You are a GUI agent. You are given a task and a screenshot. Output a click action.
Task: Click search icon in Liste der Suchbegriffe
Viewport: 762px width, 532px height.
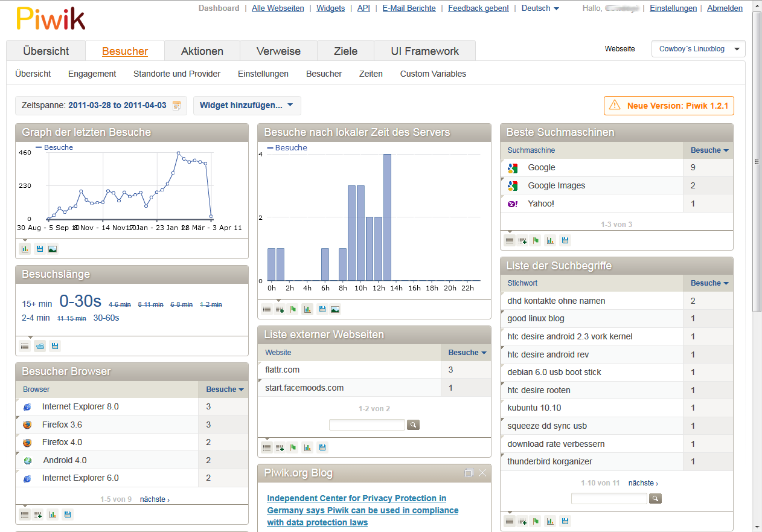click(655, 499)
